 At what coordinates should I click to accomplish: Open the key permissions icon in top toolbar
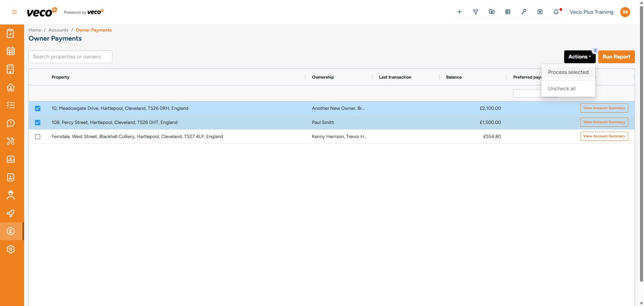pos(524,12)
